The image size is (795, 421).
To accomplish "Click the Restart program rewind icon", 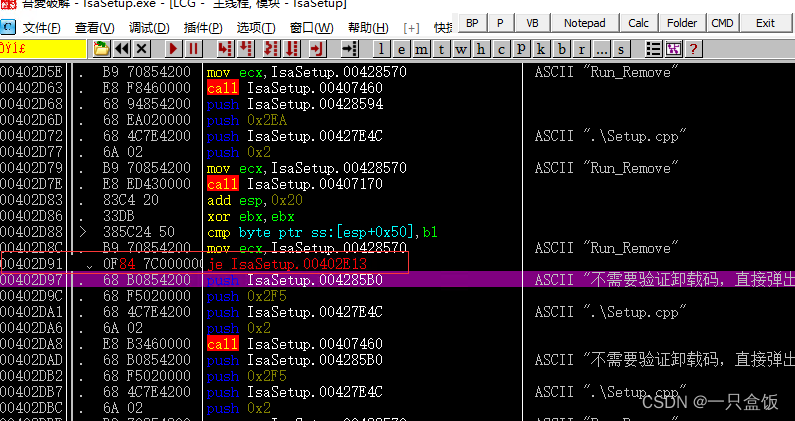I will (122, 49).
